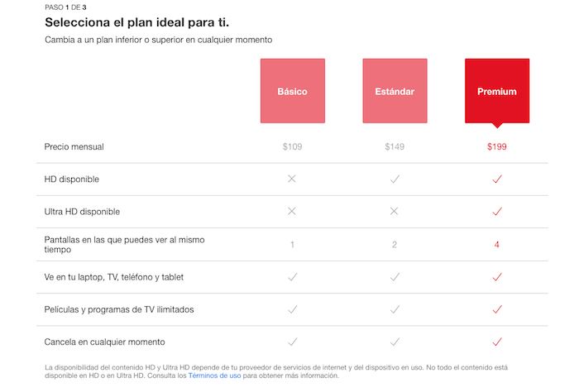
Task: Click Estándar cancel anytime checkmark
Action: 395,341
